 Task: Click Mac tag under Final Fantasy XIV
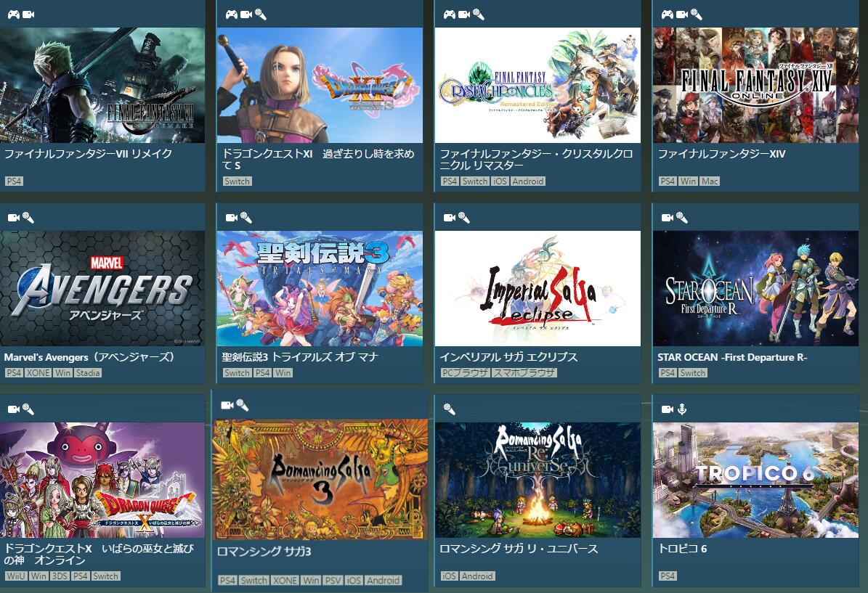tap(709, 181)
